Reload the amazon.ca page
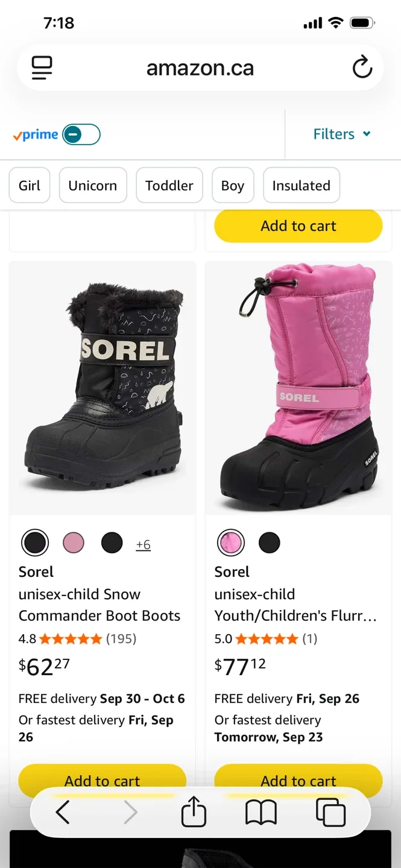The width and height of the screenshot is (401, 868). coord(362,68)
